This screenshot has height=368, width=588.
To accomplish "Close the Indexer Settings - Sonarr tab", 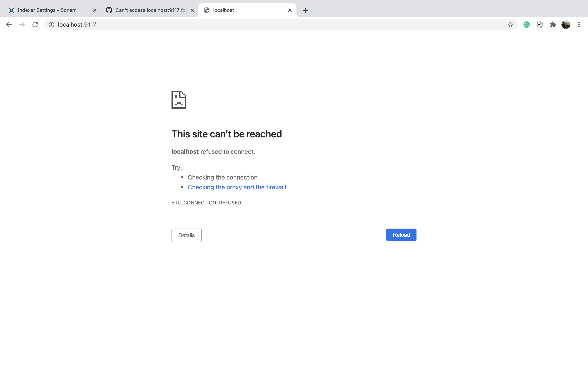I will 95,10.
